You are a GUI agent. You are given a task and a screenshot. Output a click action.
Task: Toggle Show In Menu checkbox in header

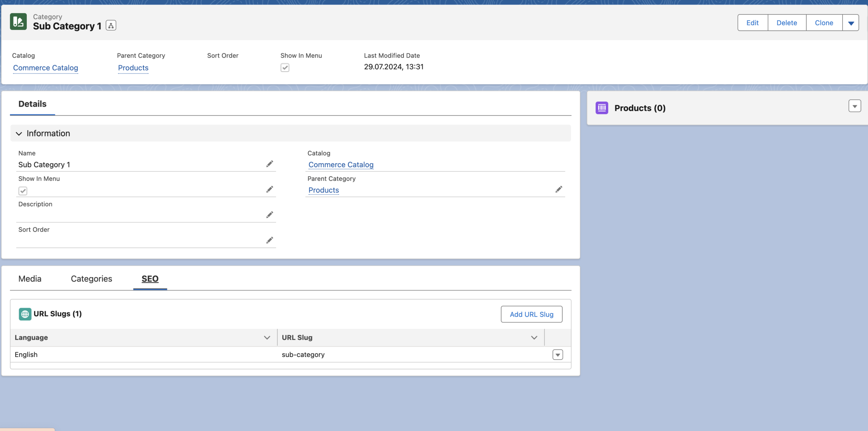coord(285,67)
